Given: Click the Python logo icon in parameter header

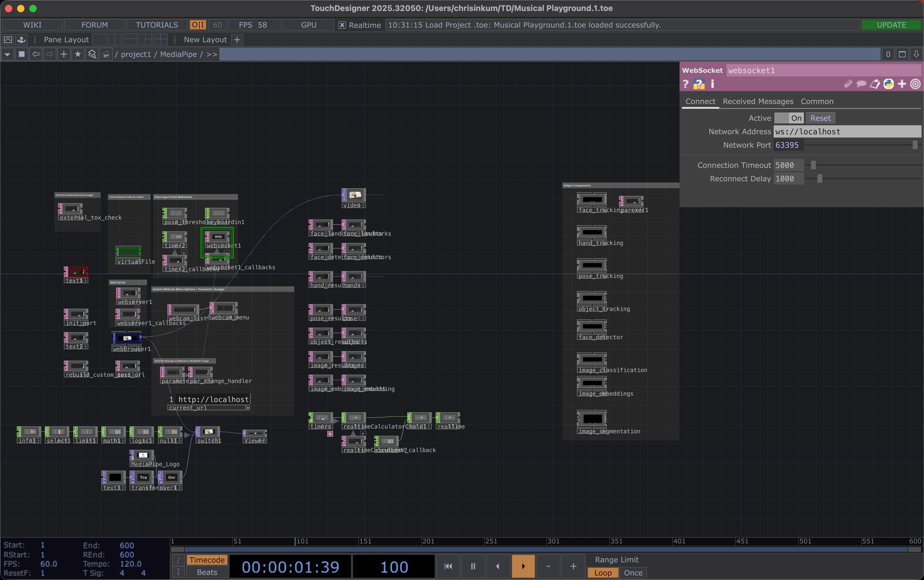Looking at the screenshot, I should pyautogui.click(x=888, y=84).
